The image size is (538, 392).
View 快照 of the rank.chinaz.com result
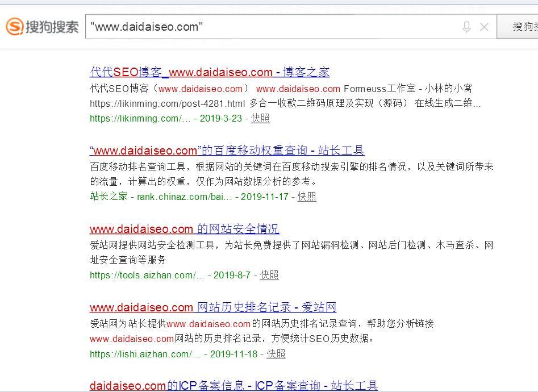[x=307, y=197]
